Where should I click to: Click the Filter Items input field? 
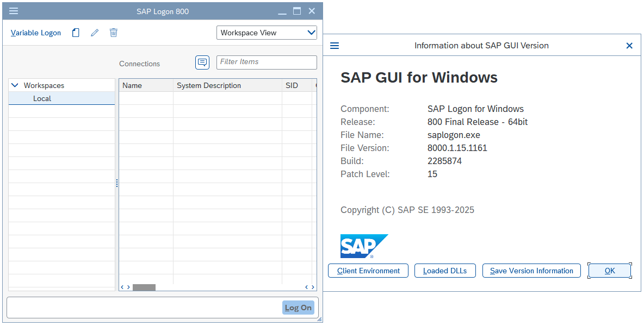267,62
